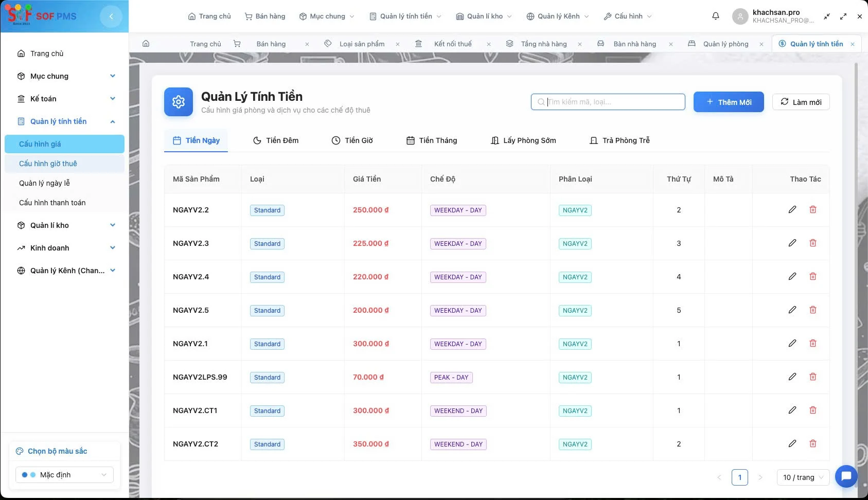Click the Làm mới refresh button
Image resolution: width=868 pixels, height=500 pixels.
pyautogui.click(x=801, y=102)
